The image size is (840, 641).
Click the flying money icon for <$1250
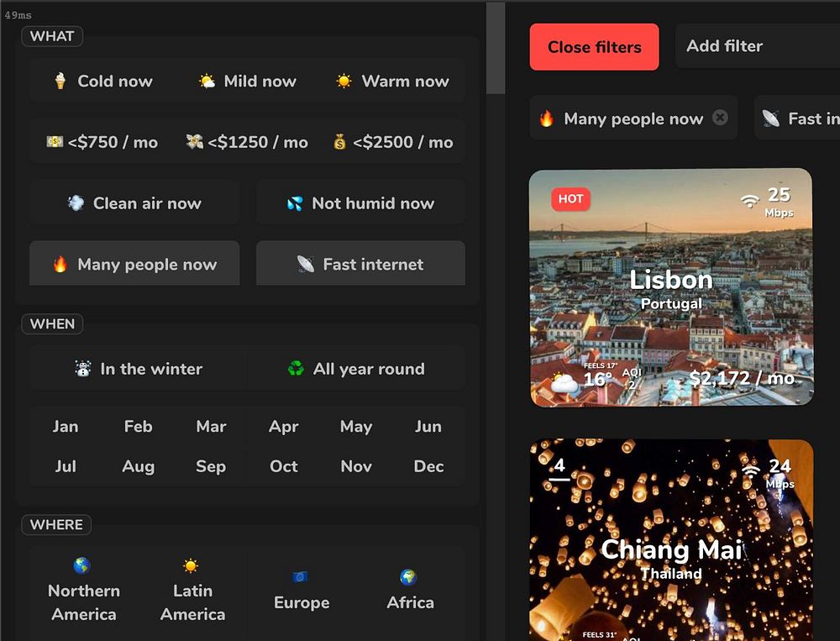coord(195,141)
